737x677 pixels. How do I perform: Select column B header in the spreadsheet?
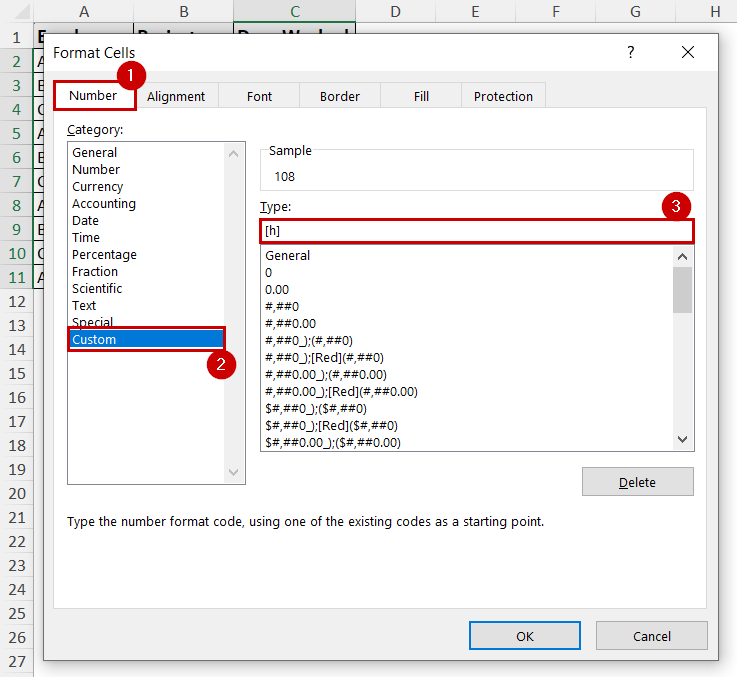tap(184, 11)
